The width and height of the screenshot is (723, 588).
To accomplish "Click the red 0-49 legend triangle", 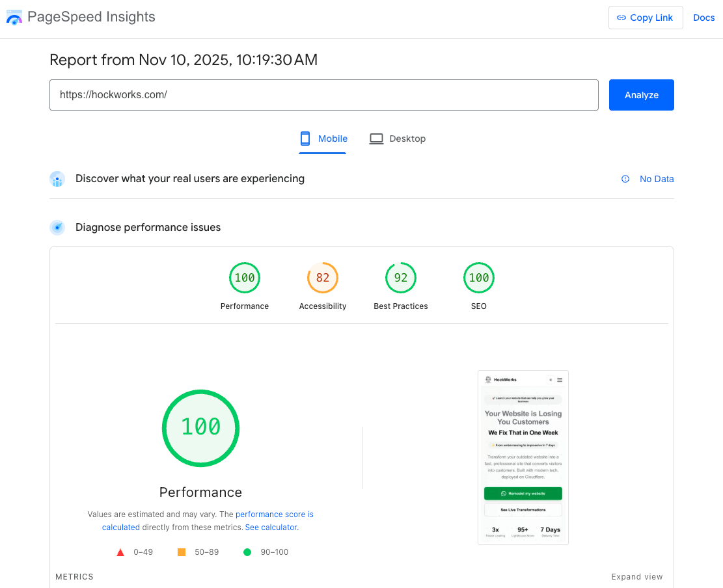I will (x=120, y=552).
